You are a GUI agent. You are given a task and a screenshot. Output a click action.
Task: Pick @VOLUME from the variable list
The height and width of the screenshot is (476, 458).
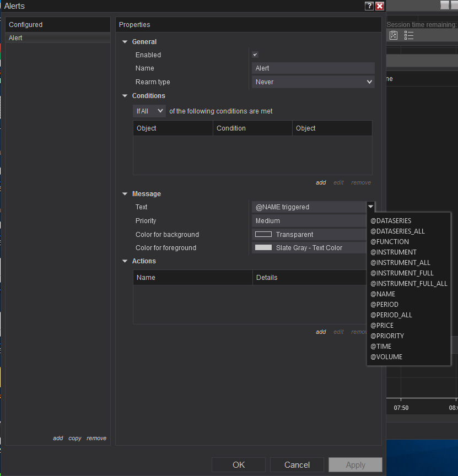pos(386,357)
